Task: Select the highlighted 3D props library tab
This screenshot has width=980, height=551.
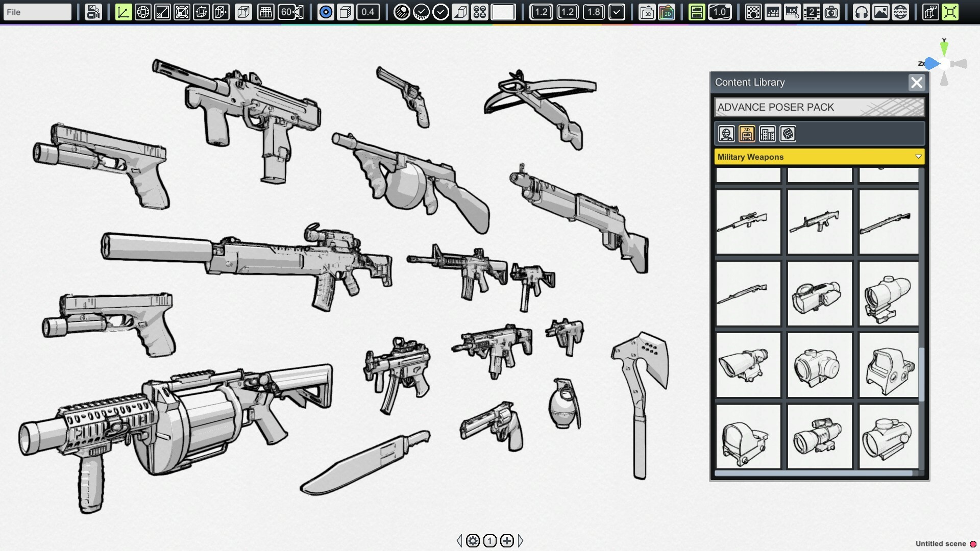Action: [x=747, y=134]
